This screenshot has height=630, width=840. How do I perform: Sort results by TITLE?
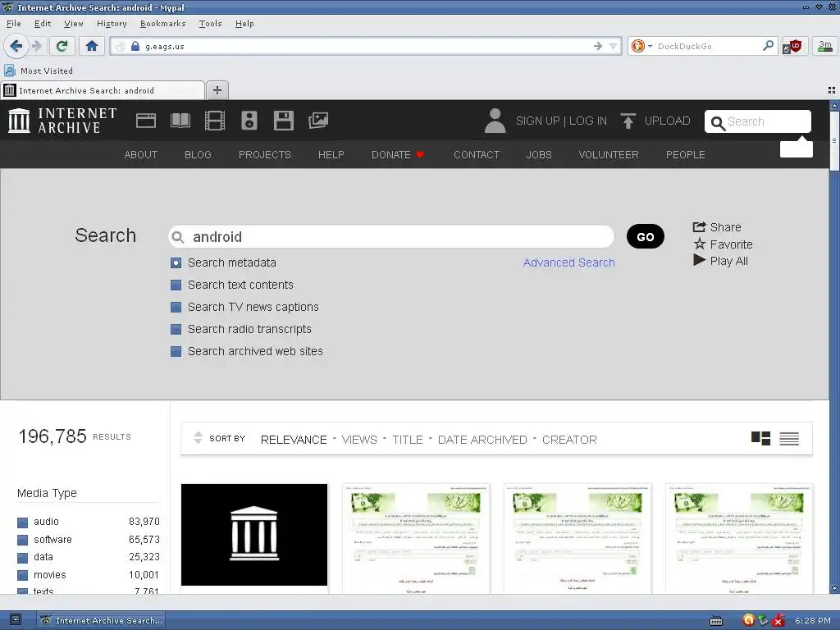pyautogui.click(x=407, y=440)
